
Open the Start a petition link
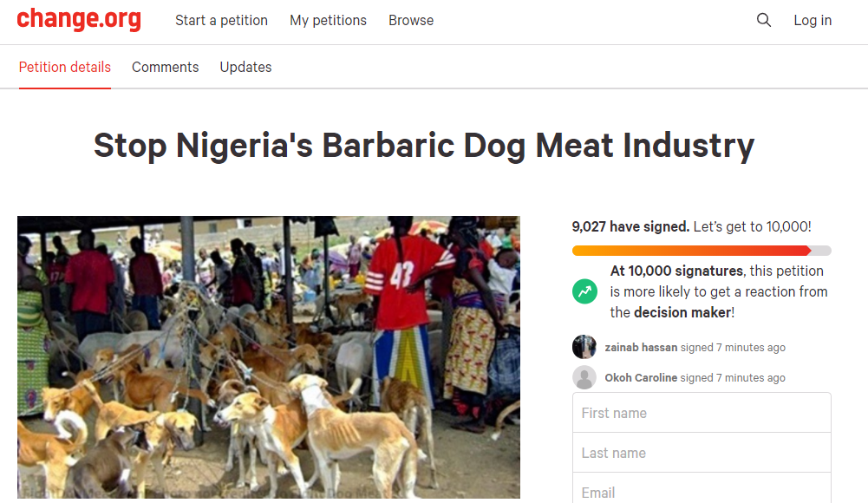(221, 20)
